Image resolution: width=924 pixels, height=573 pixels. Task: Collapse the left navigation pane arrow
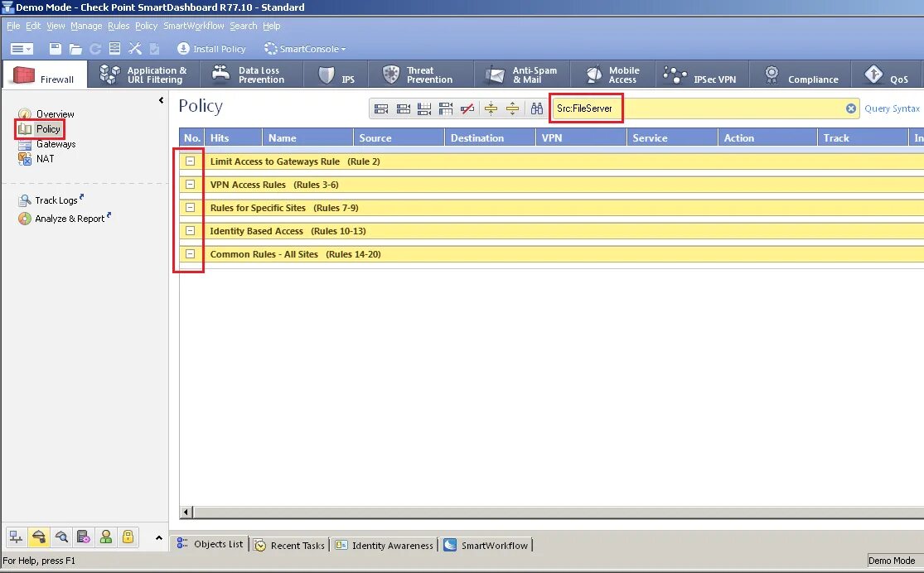tap(161, 101)
